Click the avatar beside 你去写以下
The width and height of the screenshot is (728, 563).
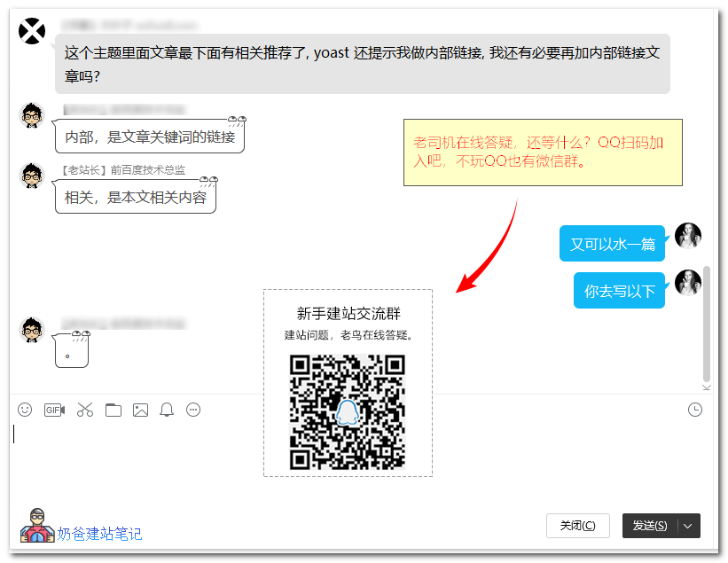pyautogui.click(x=688, y=283)
